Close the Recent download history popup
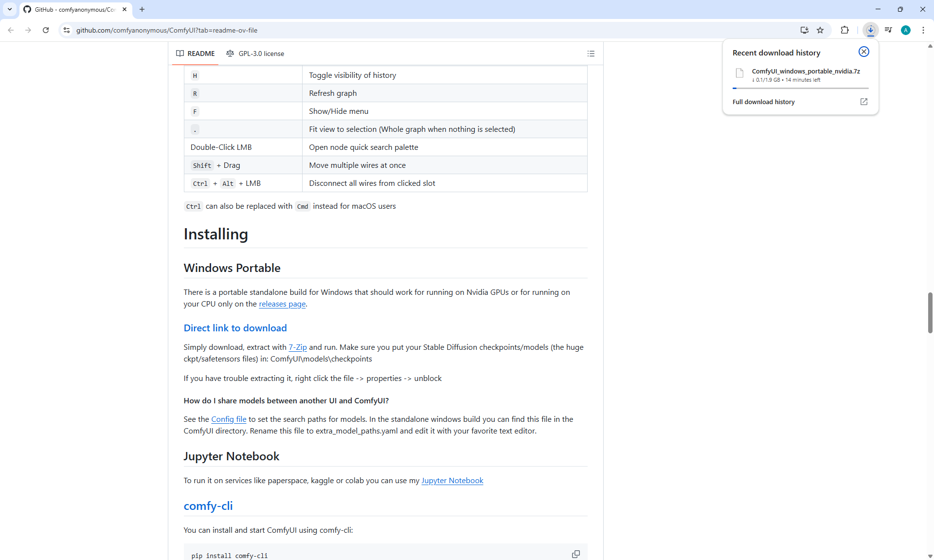934x560 pixels. click(x=863, y=52)
